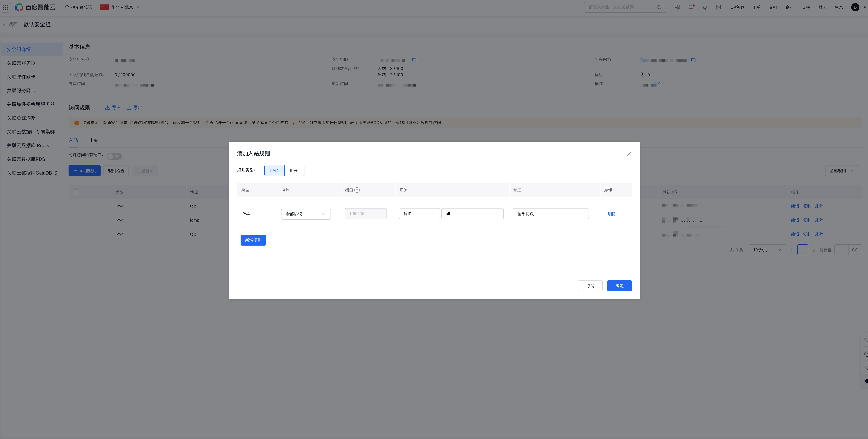Click the shopping cart icon

(705, 7)
